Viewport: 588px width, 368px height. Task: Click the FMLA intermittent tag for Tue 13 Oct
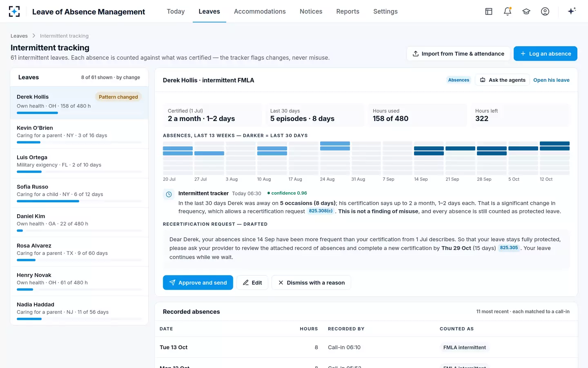(465, 348)
